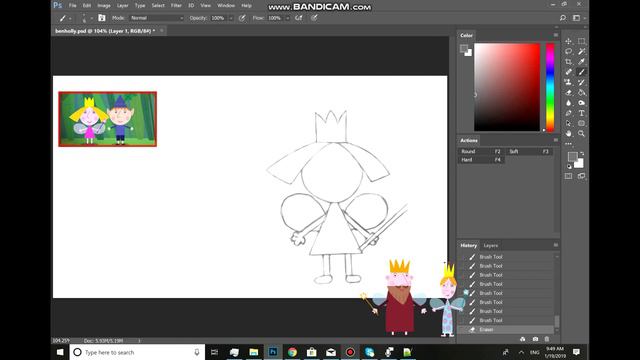Pick a color in the color field

click(507, 87)
